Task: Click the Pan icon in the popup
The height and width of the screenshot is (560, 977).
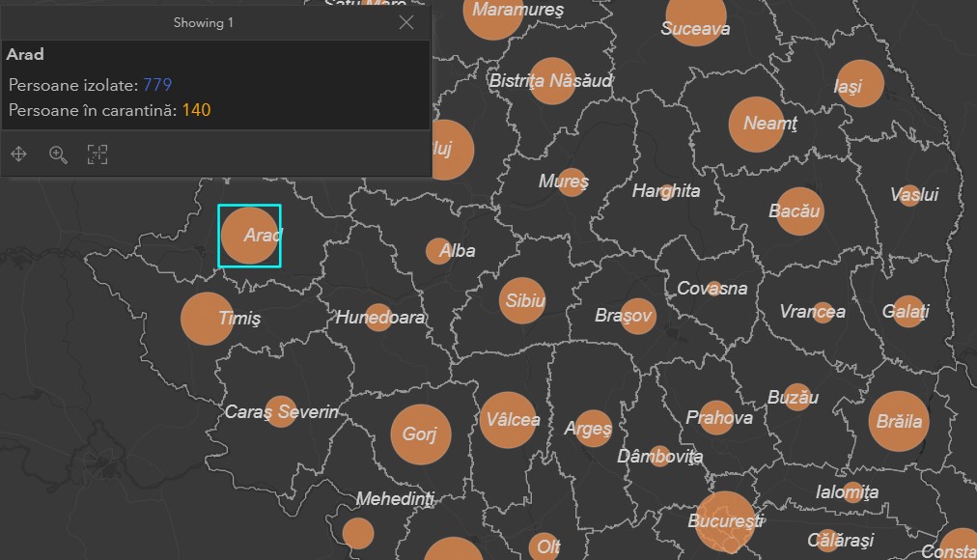Action: 18,154
